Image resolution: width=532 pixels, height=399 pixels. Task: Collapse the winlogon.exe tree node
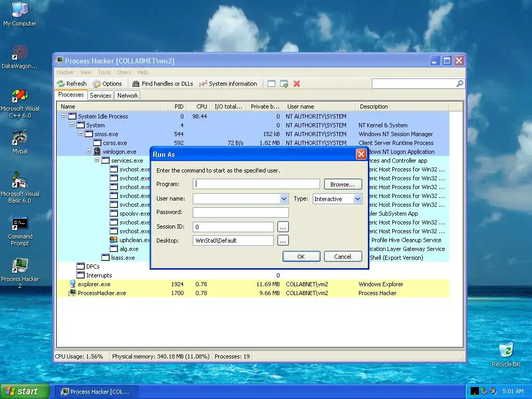[88, 151]
